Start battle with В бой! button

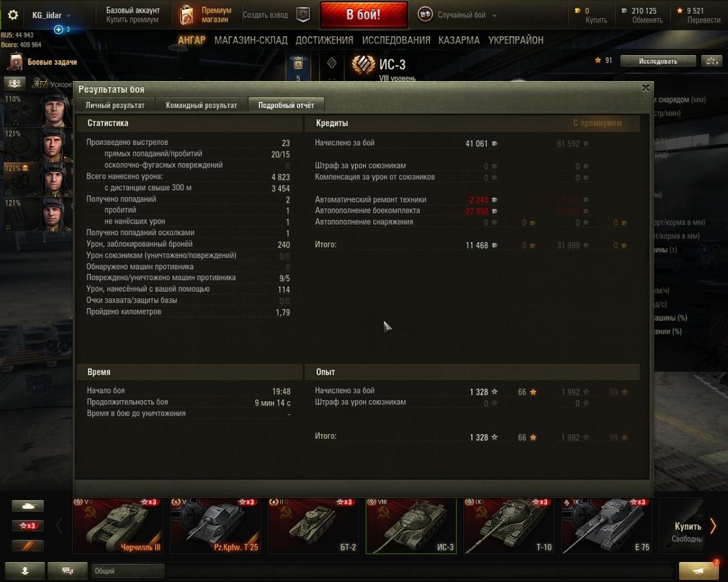click(363, 15)
